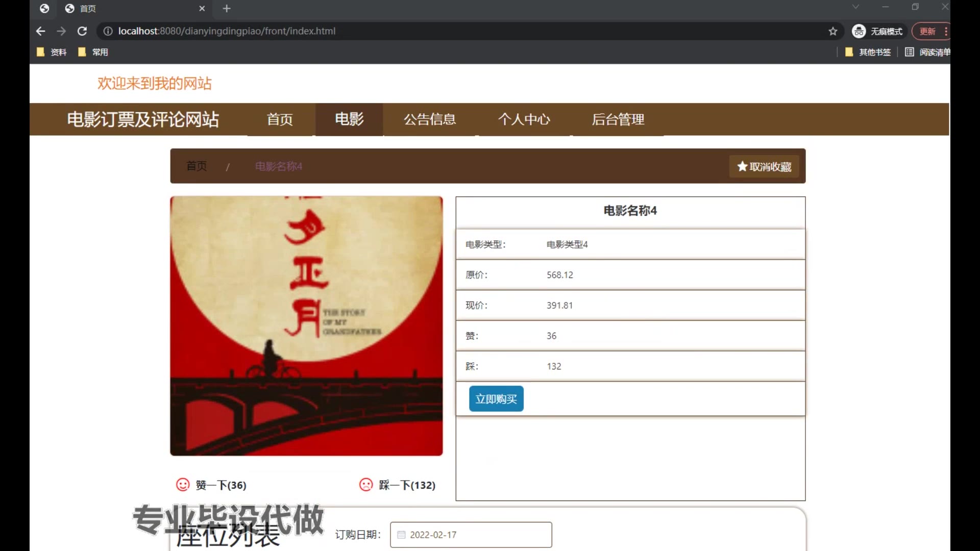
Task: Open the browser menu three dots
Action: (946, 31)
